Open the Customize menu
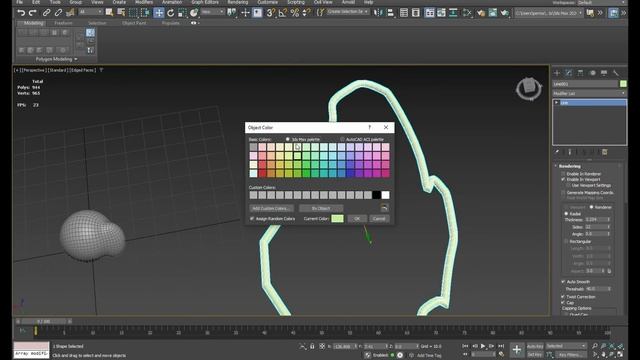Screen dimensions: 640x360 [267, 2]
